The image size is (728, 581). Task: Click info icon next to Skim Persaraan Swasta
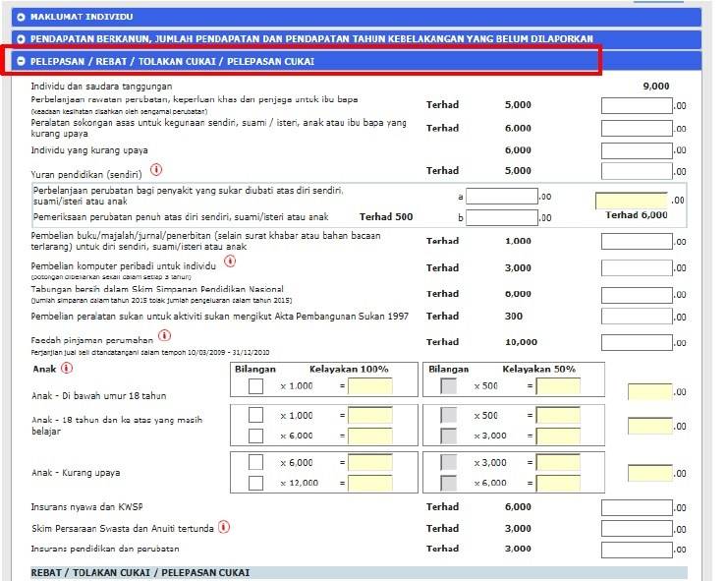(224, 527)
